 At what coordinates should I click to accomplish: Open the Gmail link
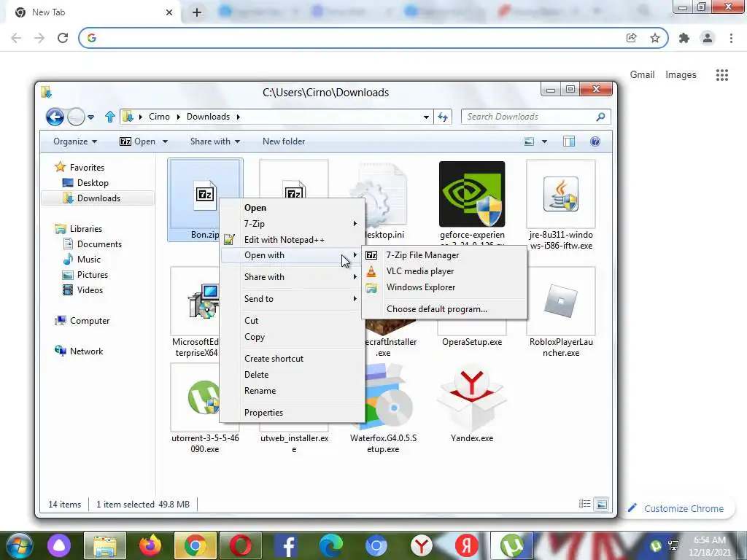pyautogui.click(x=642, y=75)
